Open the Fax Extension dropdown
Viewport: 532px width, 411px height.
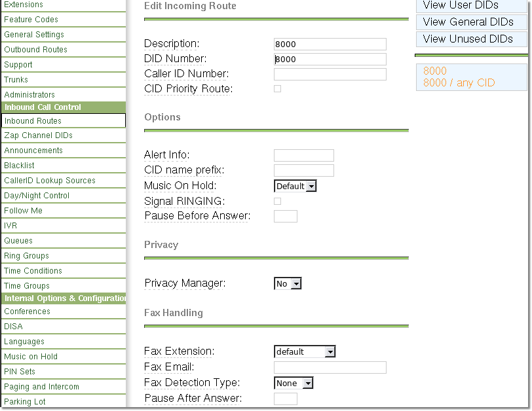click(305, 351)
